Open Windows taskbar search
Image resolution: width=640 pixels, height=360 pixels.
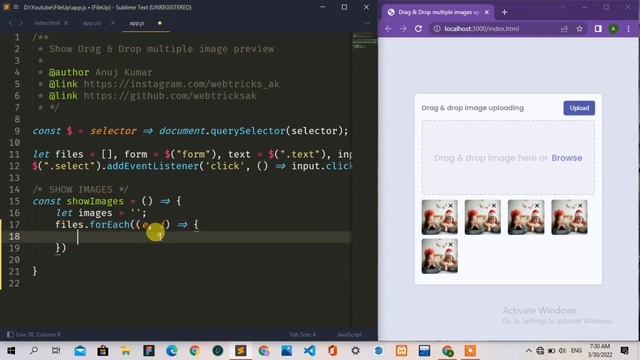34,351
